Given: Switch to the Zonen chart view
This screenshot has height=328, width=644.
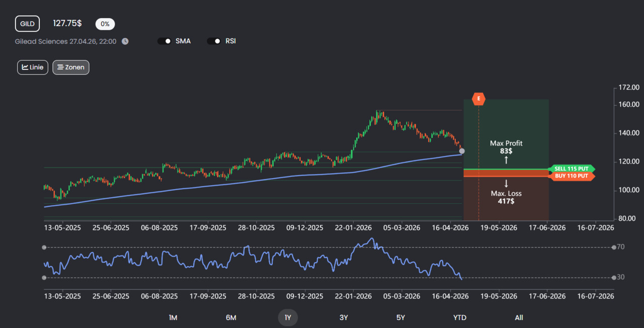Looking at the screenshot, I should pos(71,67).
